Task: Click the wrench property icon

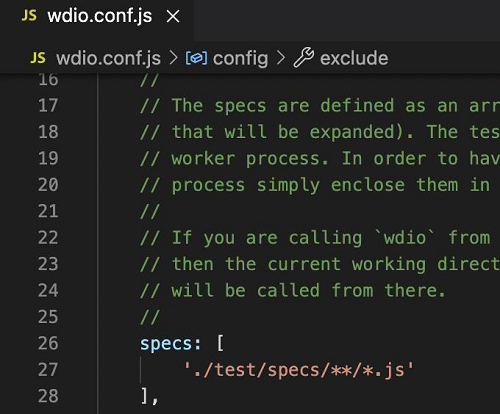Action: tap(303, 58)
